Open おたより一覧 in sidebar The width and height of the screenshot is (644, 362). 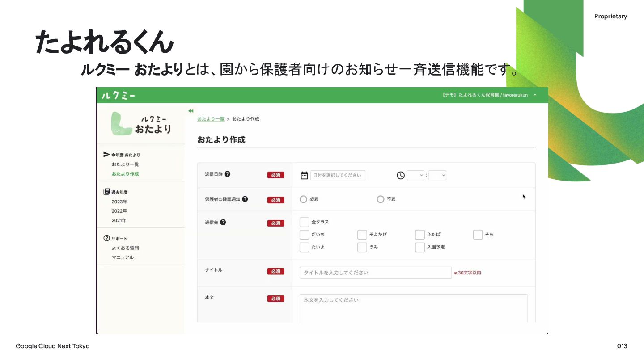point(125,164)
